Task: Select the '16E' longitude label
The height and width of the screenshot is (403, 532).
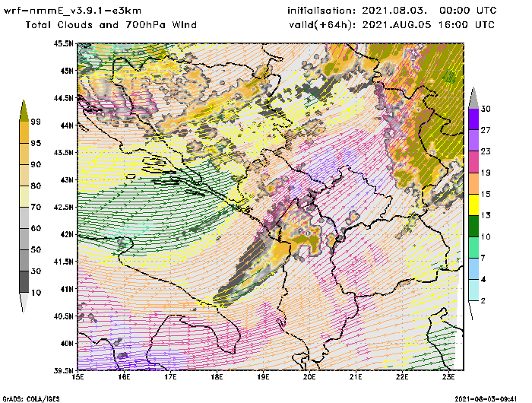Action: [124, 377]
